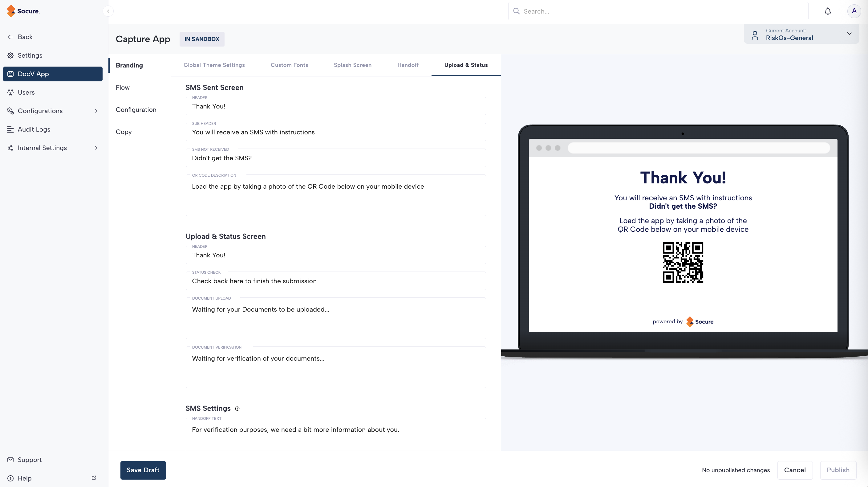Click the Socure logo in the sidebar
The height and width of the screenshot is (487, 868).
click(24, 11)
